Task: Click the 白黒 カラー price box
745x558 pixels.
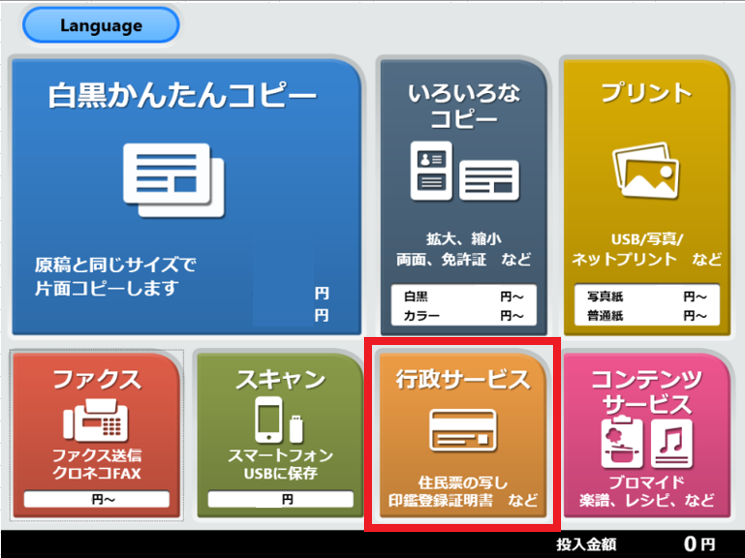Action: (465, 306)
